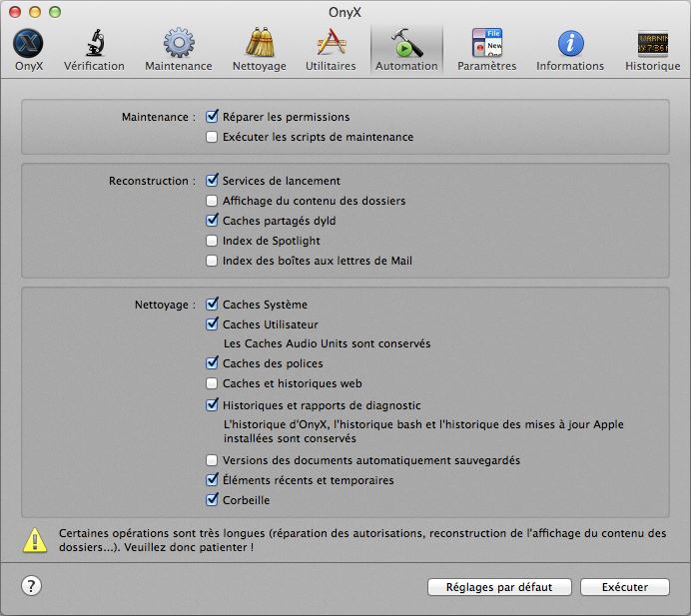Screen dimensions: 691x616
Task: Uncheck Historiques et rapports de diagnostic
Action: pos(212,405)
